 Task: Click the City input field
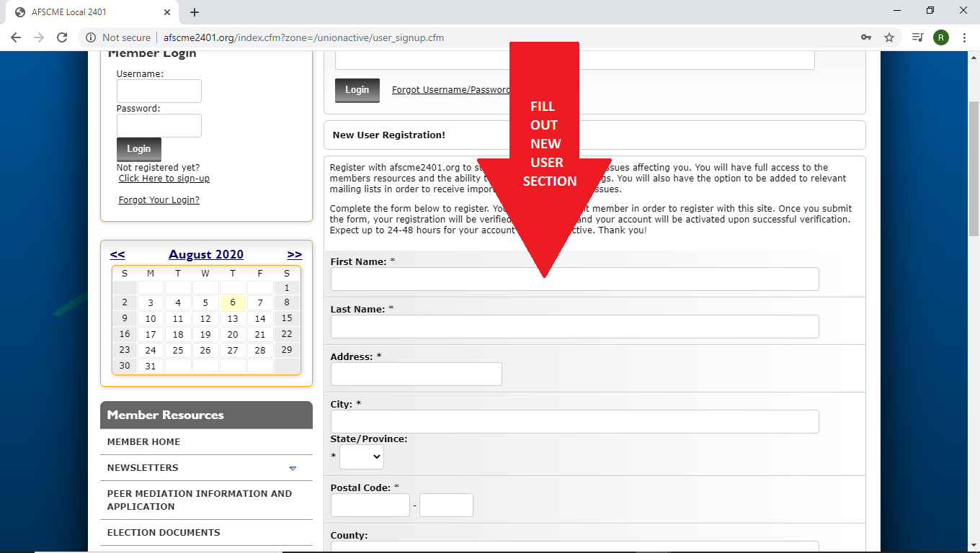574,421
